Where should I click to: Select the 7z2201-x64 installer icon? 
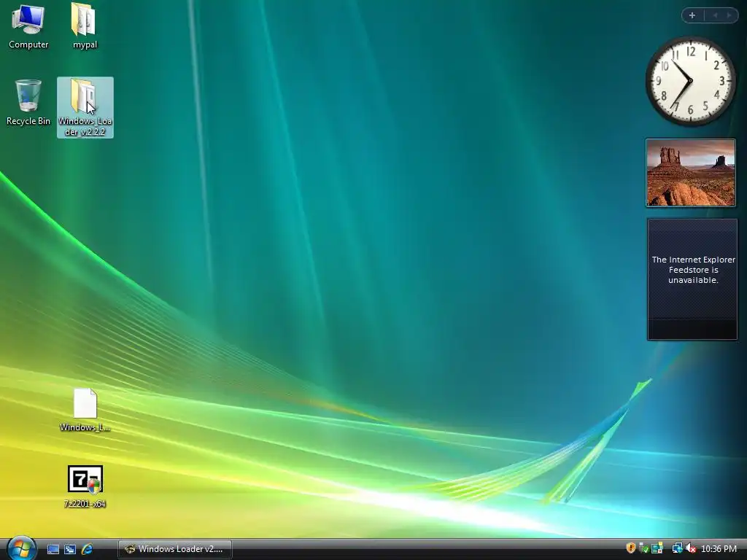click(85, 486)
